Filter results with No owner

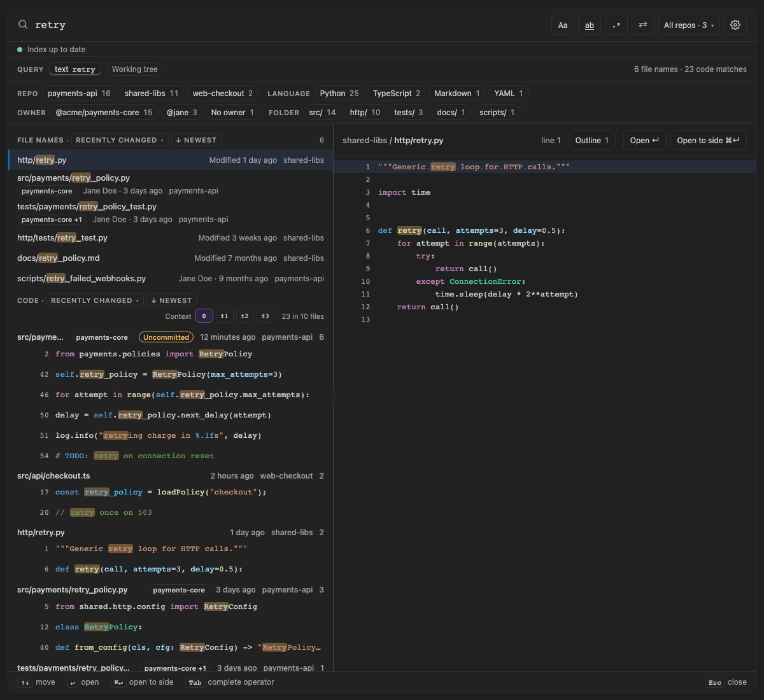(x=232, y=113)
